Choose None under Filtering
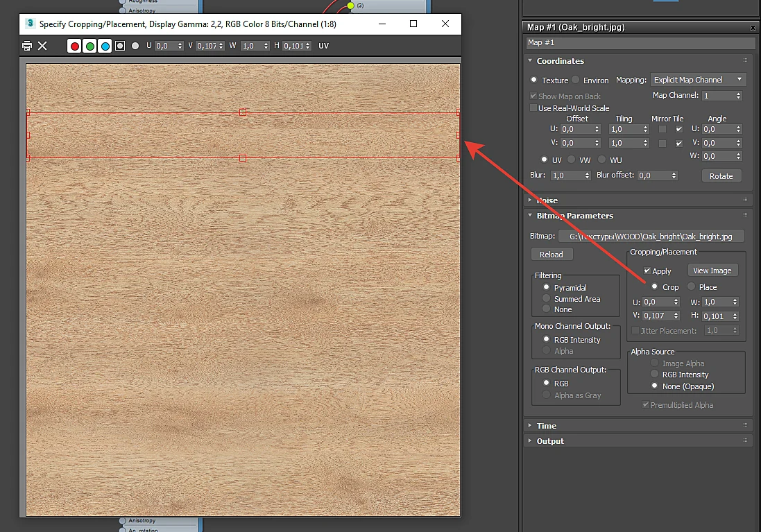This screenshot has height=532, width=761. (x=547, y=309)
